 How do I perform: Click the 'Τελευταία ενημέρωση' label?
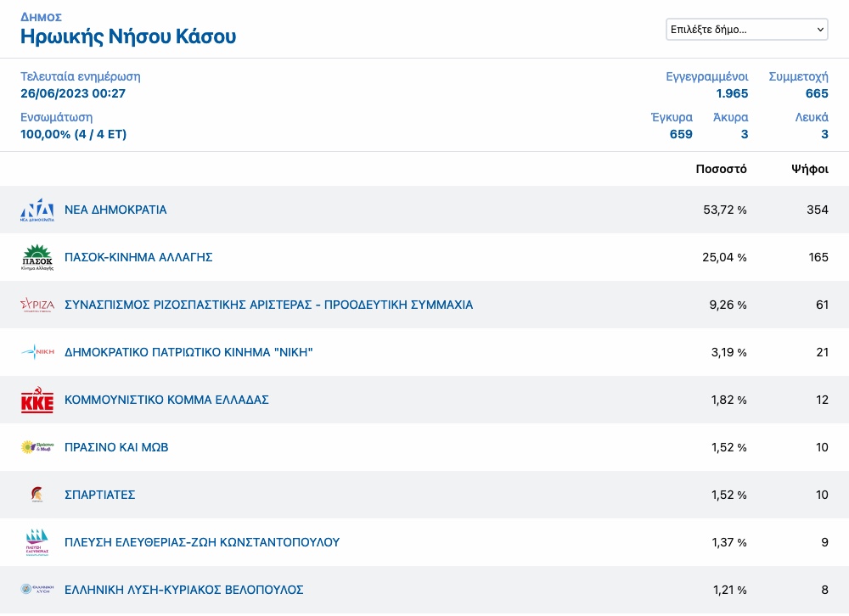81,76
